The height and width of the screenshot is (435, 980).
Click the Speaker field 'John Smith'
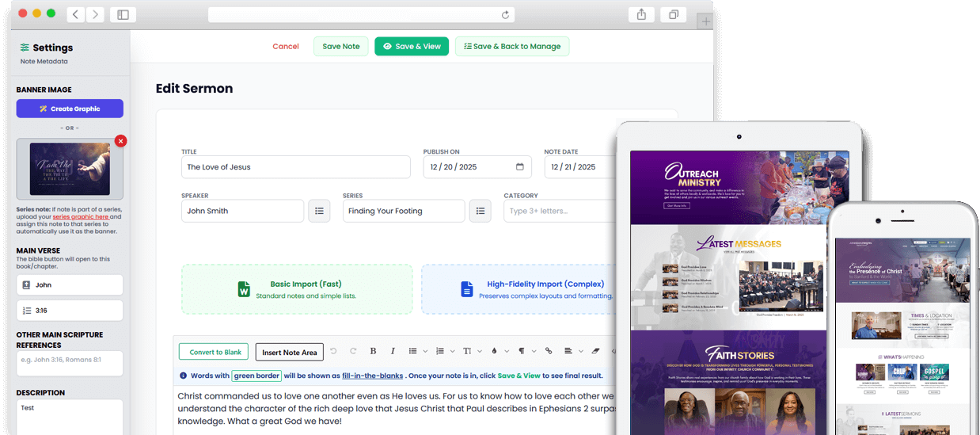click(242, 211)
